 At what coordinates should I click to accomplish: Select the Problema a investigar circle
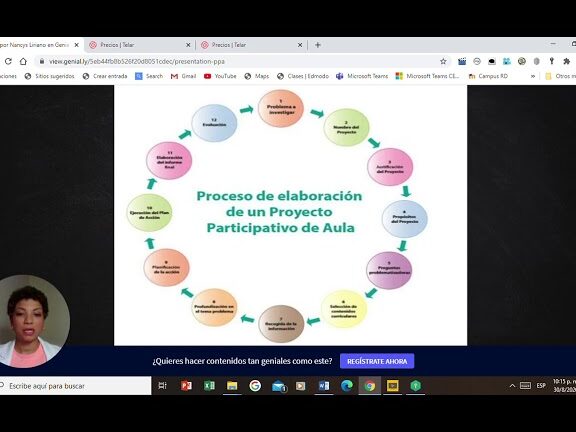pos(281,108)
